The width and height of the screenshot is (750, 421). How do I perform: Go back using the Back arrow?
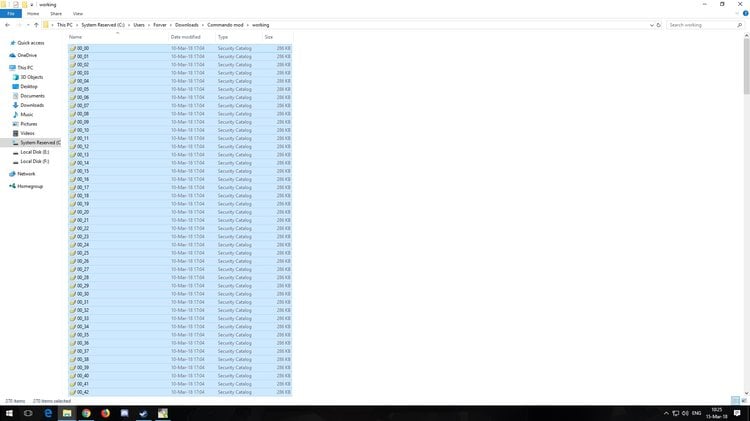[7, 25]
